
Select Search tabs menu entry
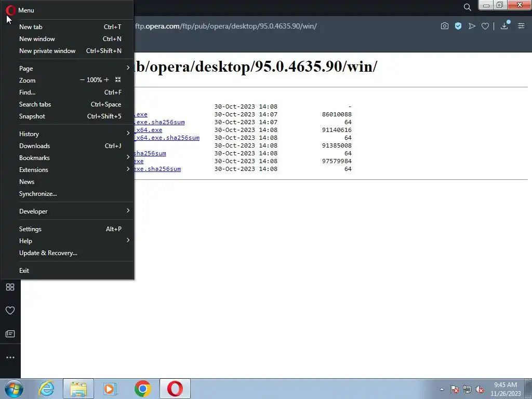pyautogui.click(x=68, y=104)
